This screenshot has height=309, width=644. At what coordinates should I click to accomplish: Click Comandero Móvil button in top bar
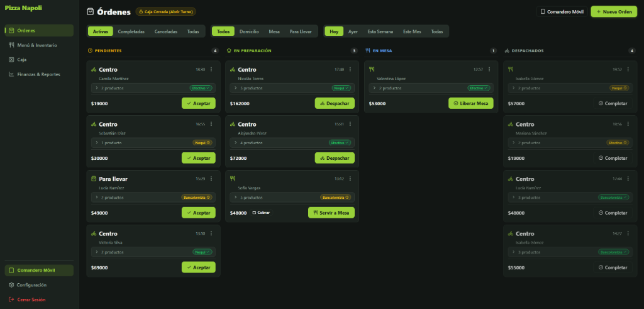[x=562, y=12]
